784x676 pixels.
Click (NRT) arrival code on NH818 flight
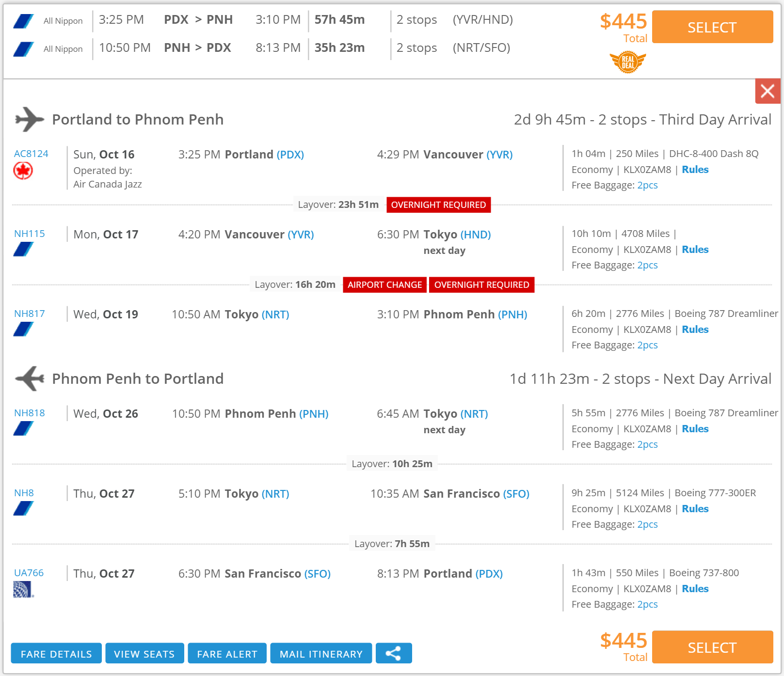point(474,414)
